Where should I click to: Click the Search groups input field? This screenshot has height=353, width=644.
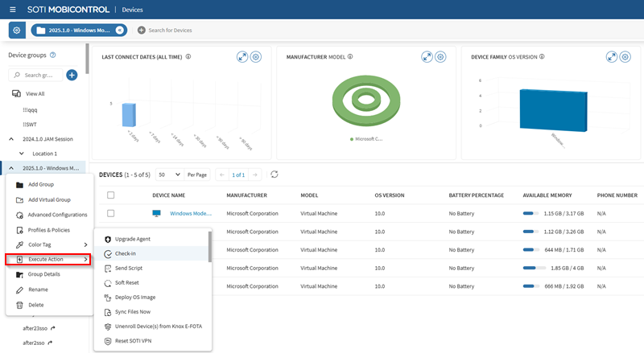pos(40,75)
